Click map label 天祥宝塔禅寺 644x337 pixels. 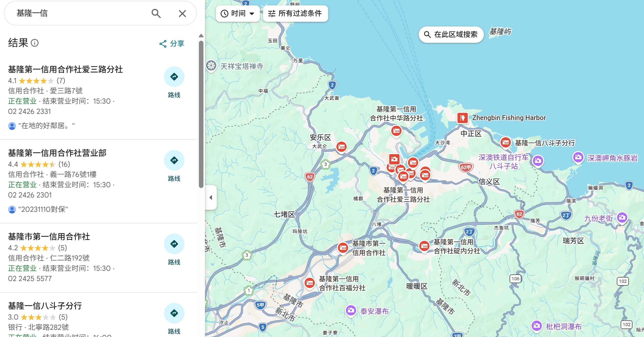click(x=242, y=67)
